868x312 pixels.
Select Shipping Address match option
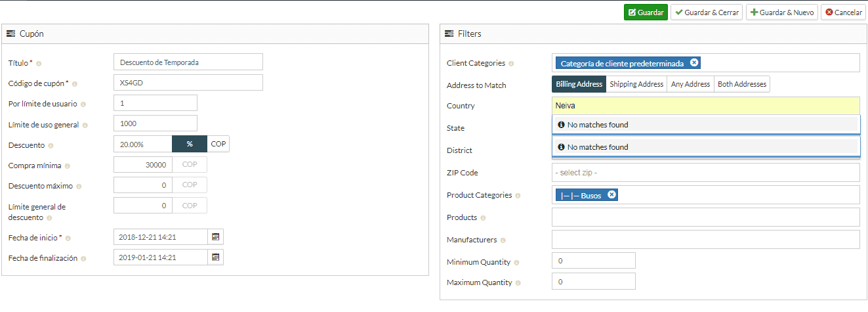coord(636,84)
